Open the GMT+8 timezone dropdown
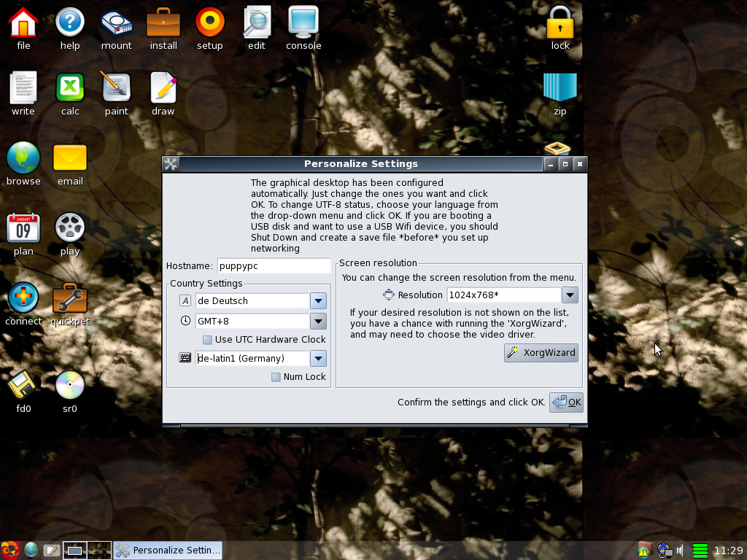 [318, 322]
